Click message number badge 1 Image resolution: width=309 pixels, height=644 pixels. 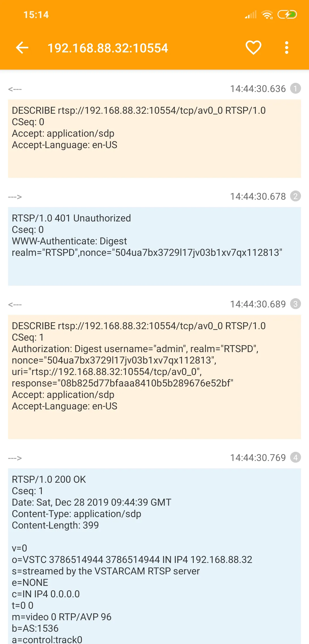coord(296,89)
